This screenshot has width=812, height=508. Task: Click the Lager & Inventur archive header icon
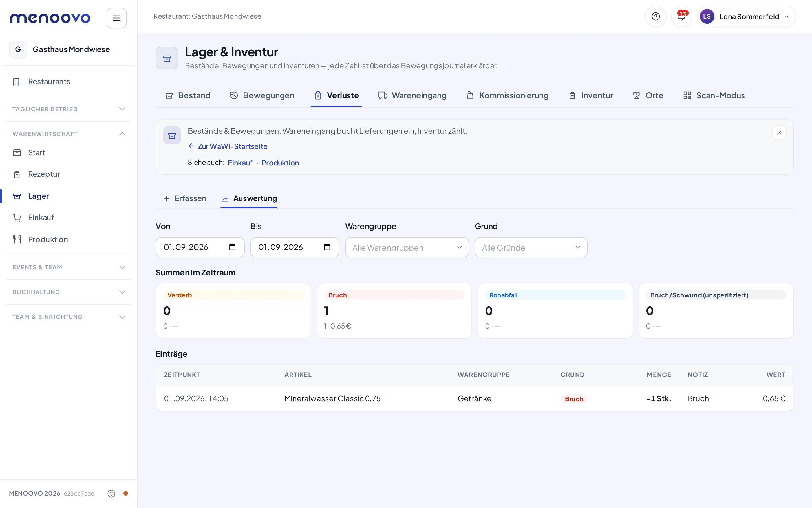pos(167,58)
